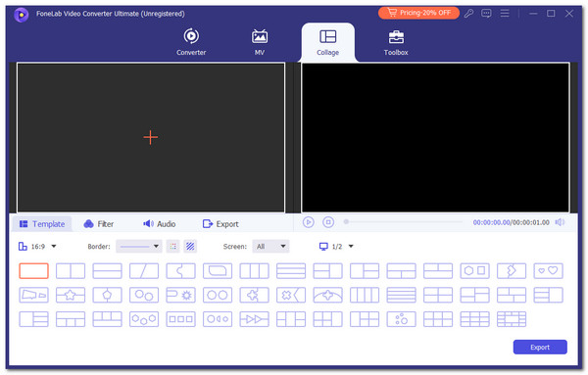The image size is (588, 375).
Task: Select the Collage tab
Action: [327, 43]
